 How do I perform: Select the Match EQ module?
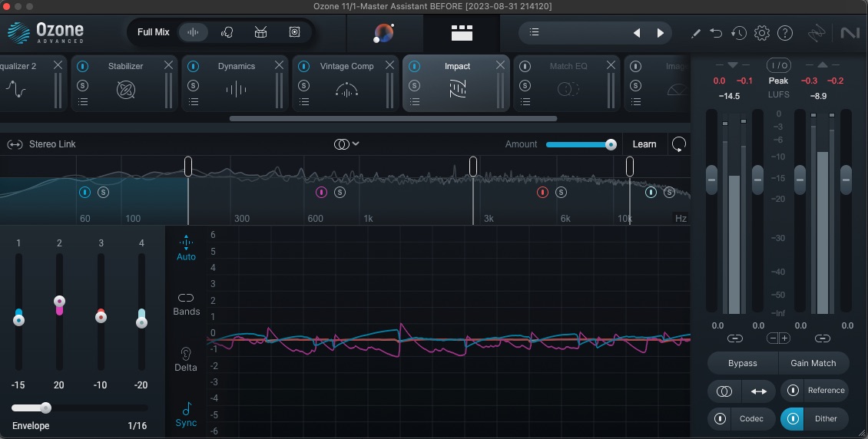[x=568, y=83]
